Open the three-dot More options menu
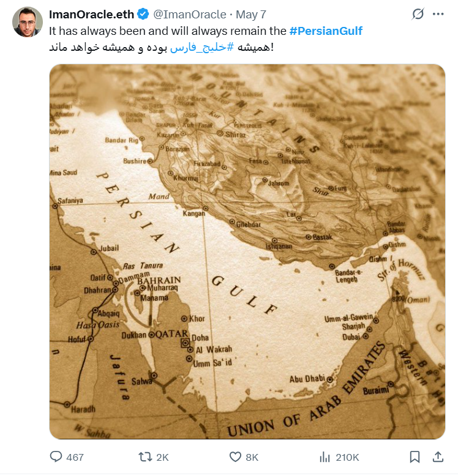The width and height of the screenshot is (458, 476). tap(438, 14)
